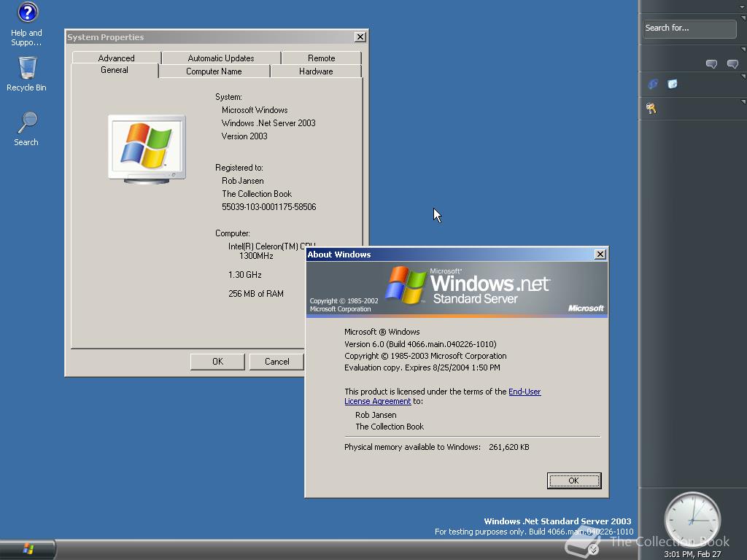Click the right speech bubble sidebar icon

tap(732, 64)
